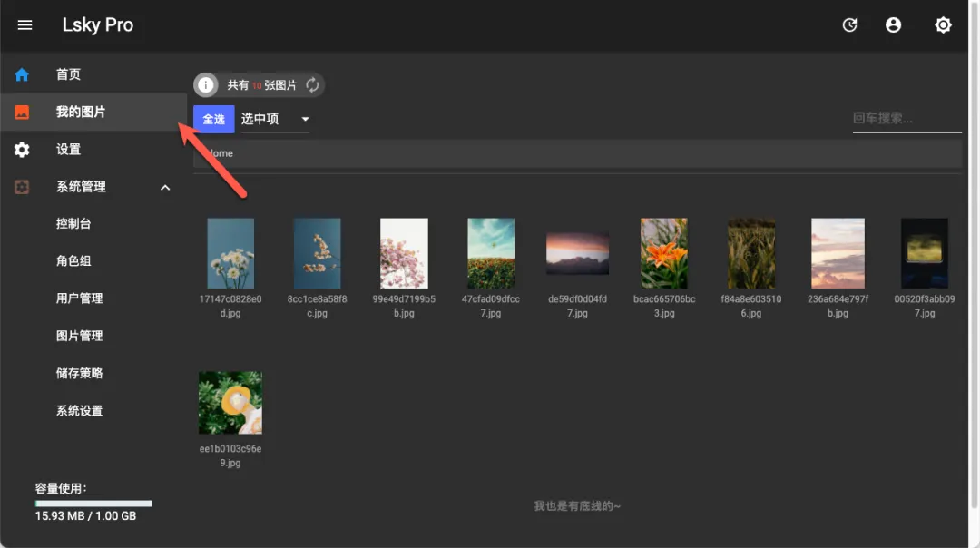Open the user account icon
The width and height of the screenshot is (980, 548).
894,25
